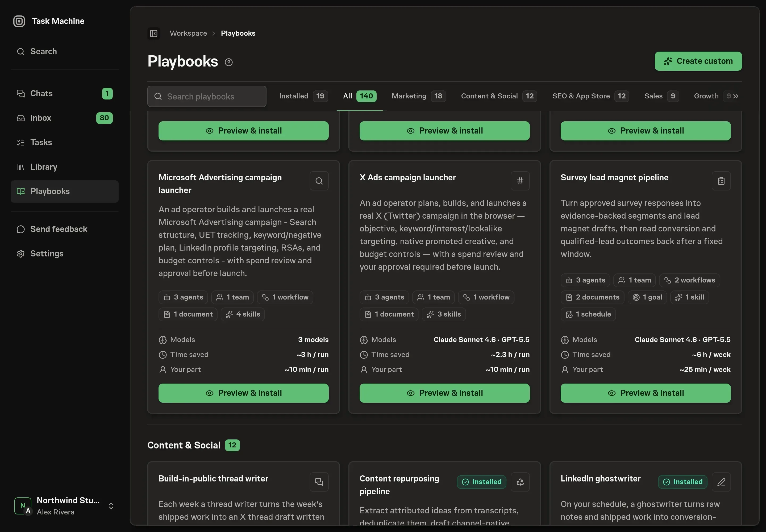Click the Playbooks breadcrumb
The image size is (766, 532).
point(238,33)
